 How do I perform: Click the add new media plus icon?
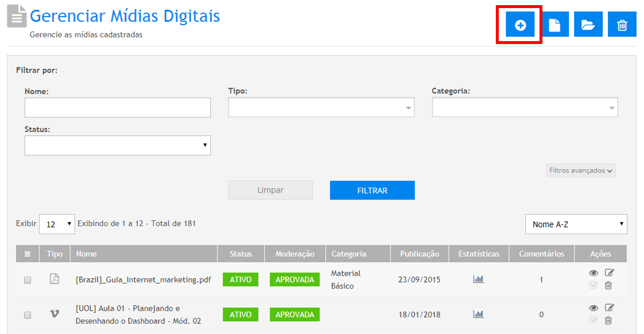point(520,25)
